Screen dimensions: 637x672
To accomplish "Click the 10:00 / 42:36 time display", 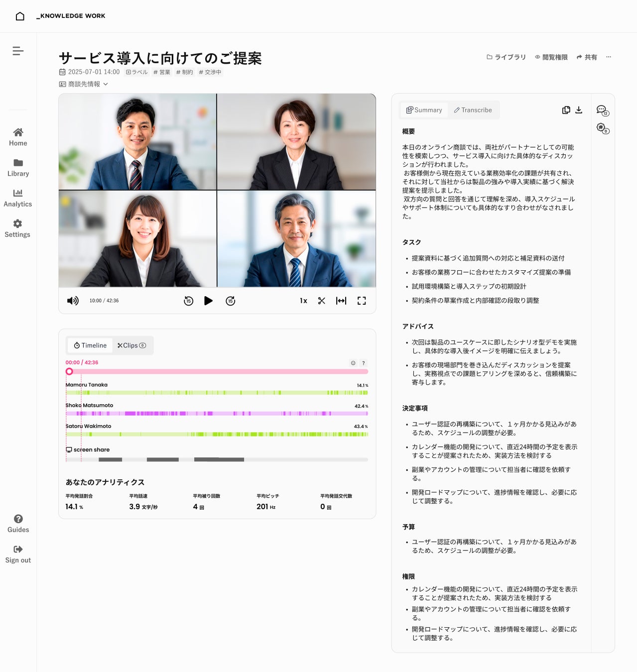I will (x=104, y=301).
